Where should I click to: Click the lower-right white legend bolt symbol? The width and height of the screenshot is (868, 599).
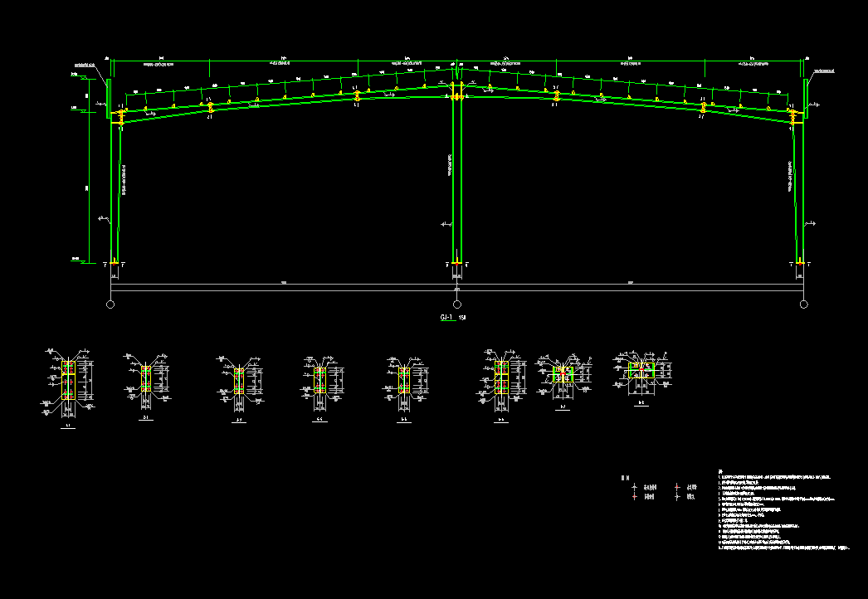tap(677, 497)
